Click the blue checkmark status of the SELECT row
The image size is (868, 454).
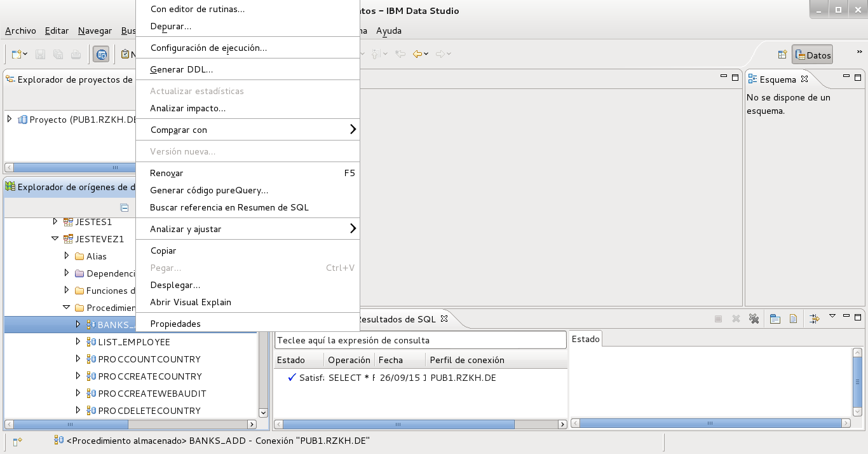(x=292, y=378)
